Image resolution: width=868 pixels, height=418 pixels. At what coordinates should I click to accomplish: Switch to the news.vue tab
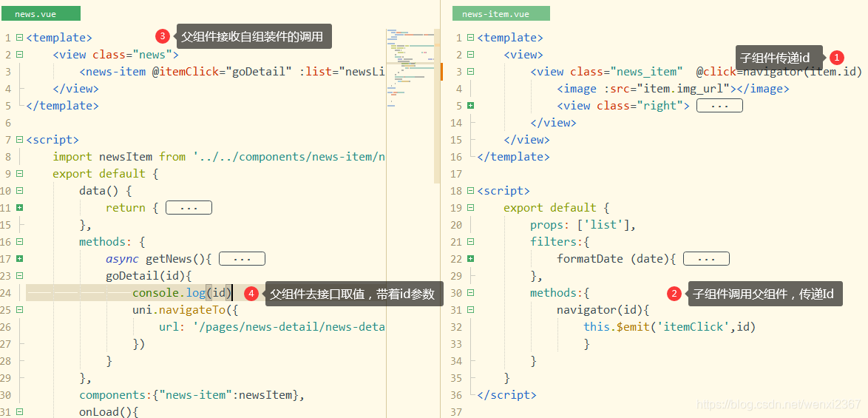pos(41,14)
